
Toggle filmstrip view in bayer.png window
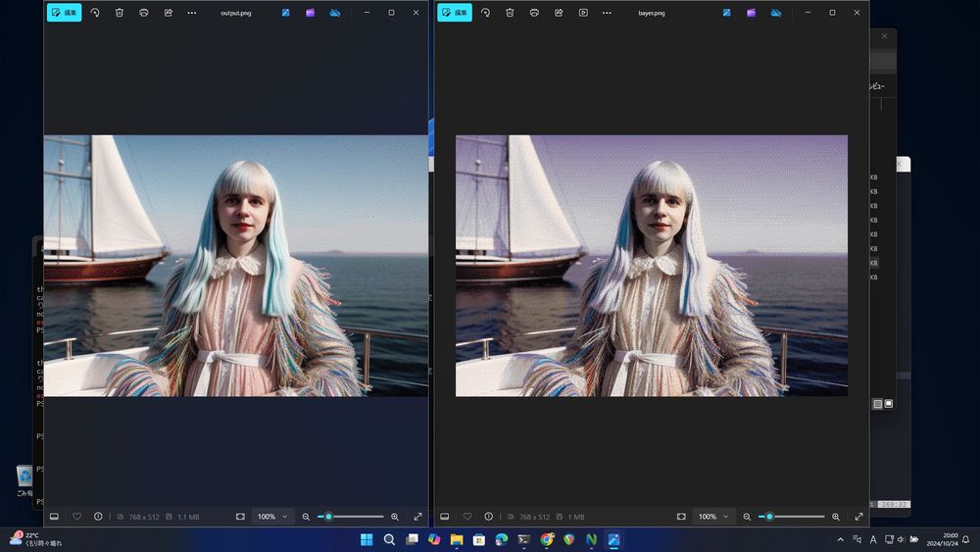coord(444,517)
